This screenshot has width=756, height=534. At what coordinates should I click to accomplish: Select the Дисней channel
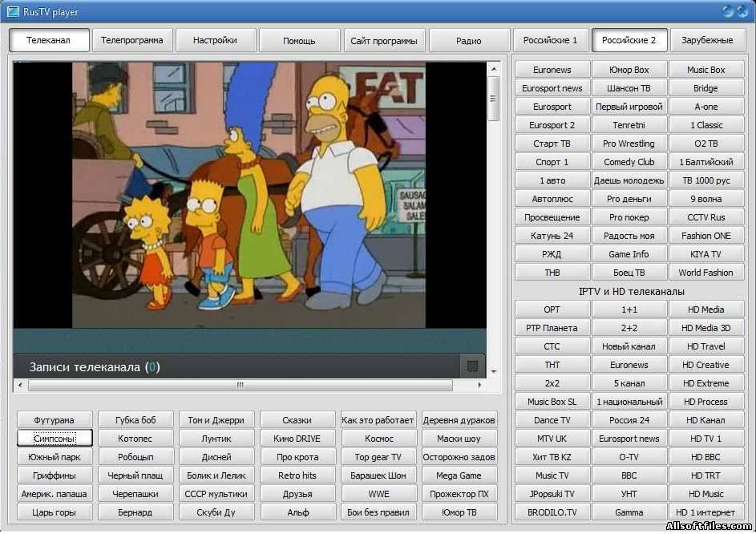pos(216,456)
